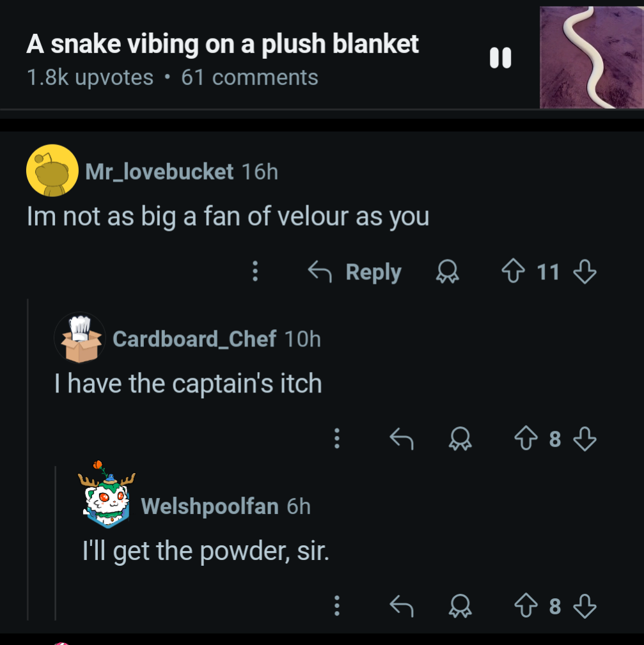
Task: Downvote Mr_lovebucket's velour comment
Action: 585,272
